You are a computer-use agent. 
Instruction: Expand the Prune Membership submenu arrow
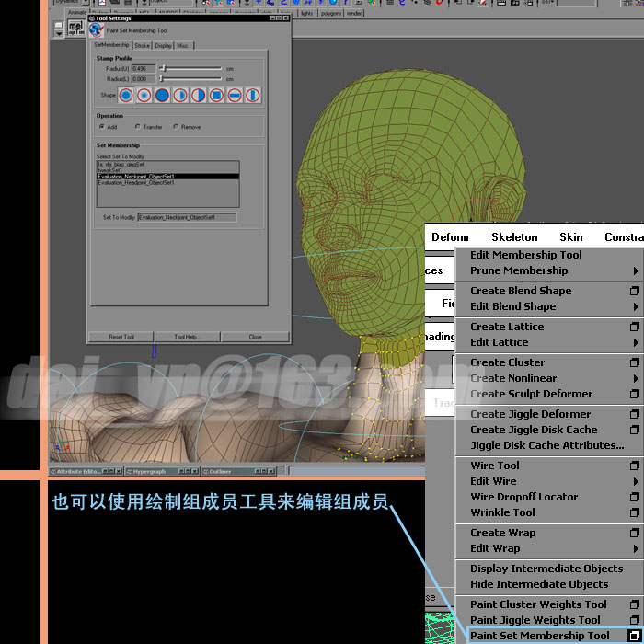coord(636,271)
